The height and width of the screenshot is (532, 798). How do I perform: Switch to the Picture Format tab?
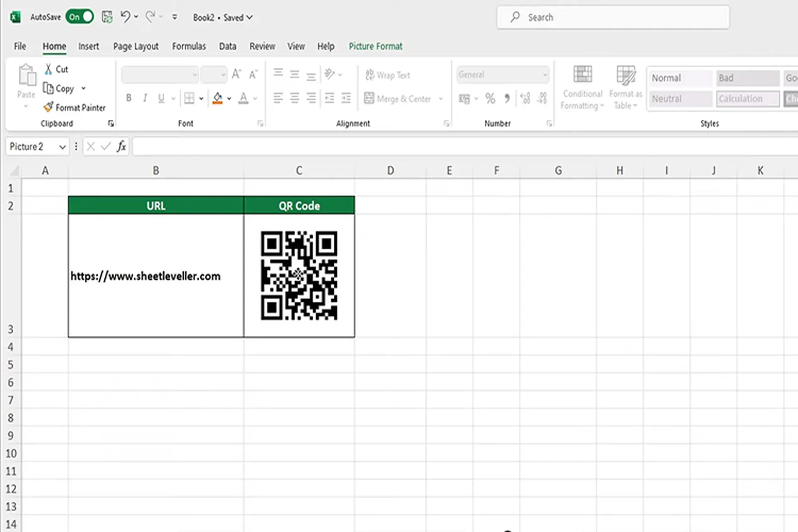[x=375, y=46]
